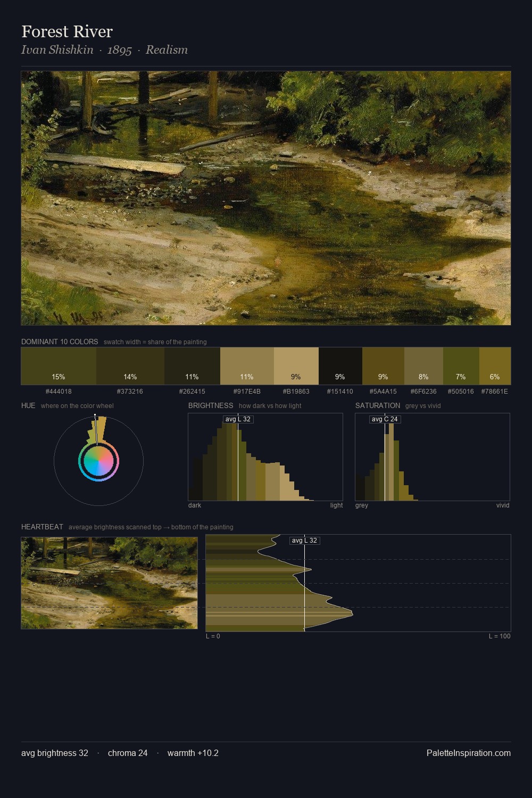Screen dimensions: 532x798
Task: Click the #505016 olive swatch
Action: click(x=461, y=366)
